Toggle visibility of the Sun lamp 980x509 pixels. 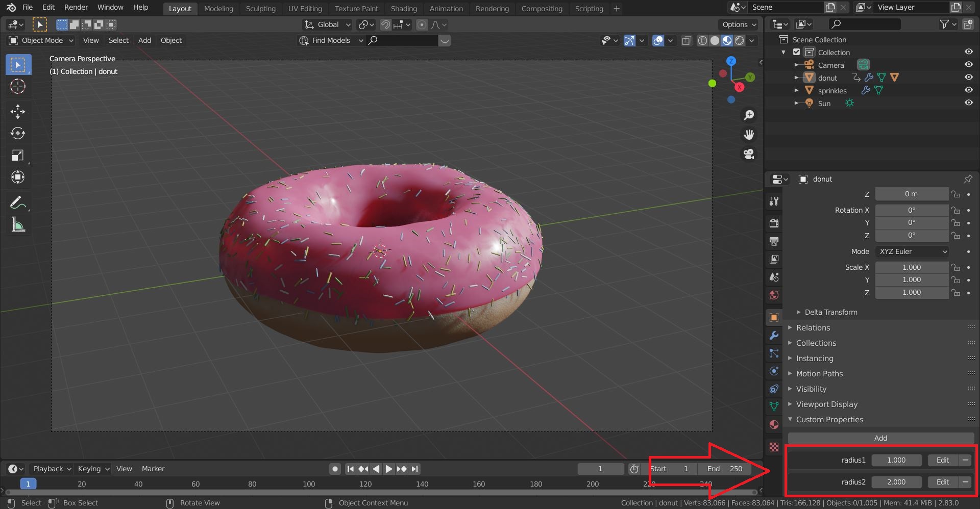[968, 103]
